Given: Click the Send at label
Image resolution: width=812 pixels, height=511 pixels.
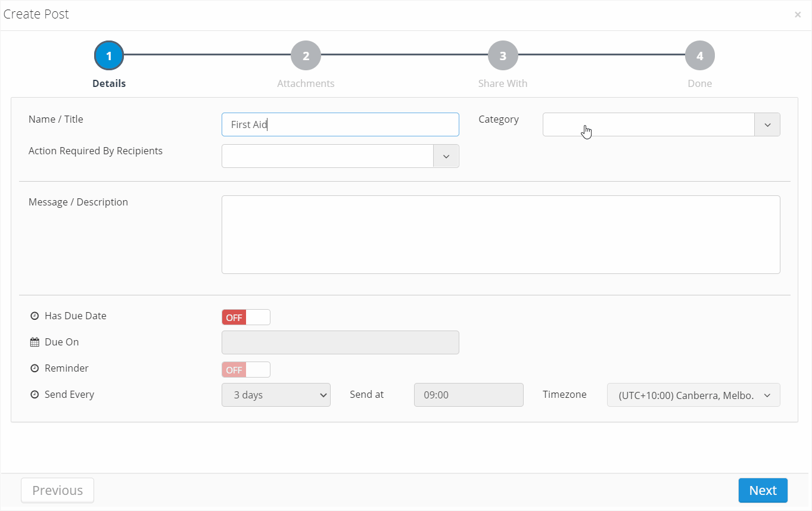Looking at the screenshot, I should coord(367,394).
